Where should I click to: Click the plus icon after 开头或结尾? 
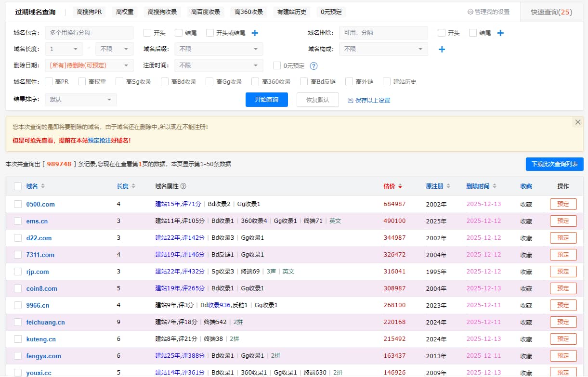tap(254, 33)
